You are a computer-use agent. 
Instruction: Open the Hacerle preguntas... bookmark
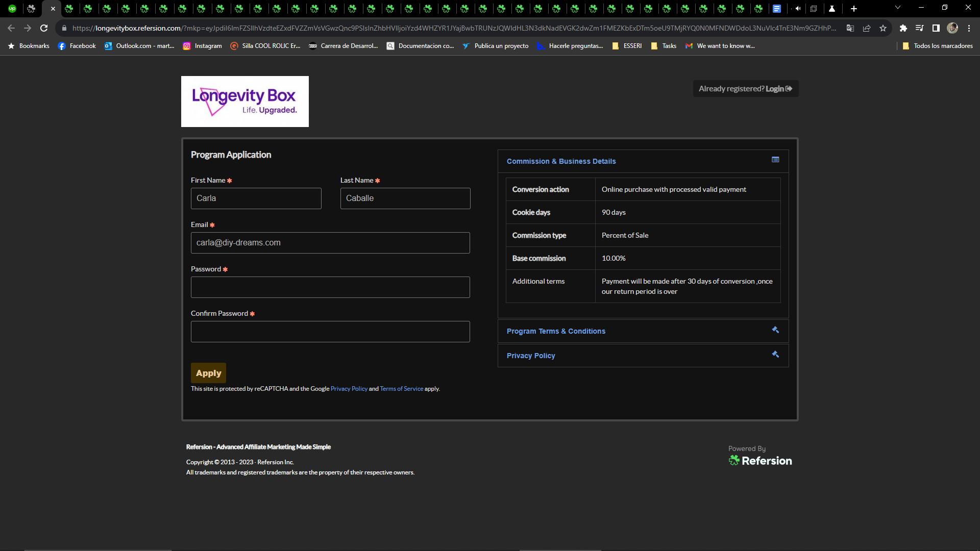point(570,46)
